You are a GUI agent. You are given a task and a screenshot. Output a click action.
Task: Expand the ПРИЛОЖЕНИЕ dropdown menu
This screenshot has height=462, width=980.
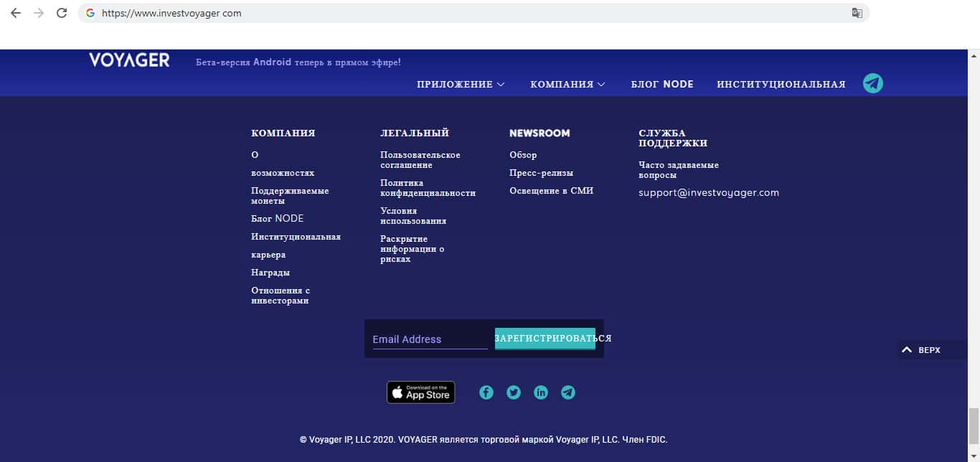click(x=461, y=85)
